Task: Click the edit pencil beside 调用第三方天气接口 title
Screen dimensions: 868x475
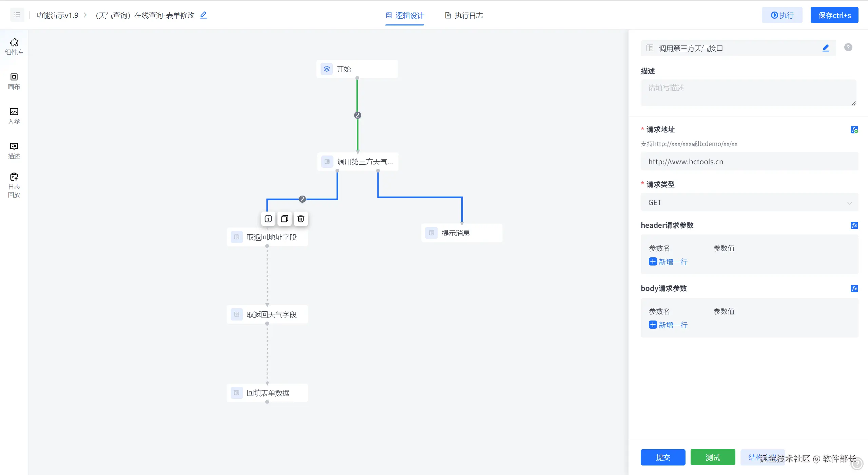Action: pyautogui.click(x=826, y=48)
